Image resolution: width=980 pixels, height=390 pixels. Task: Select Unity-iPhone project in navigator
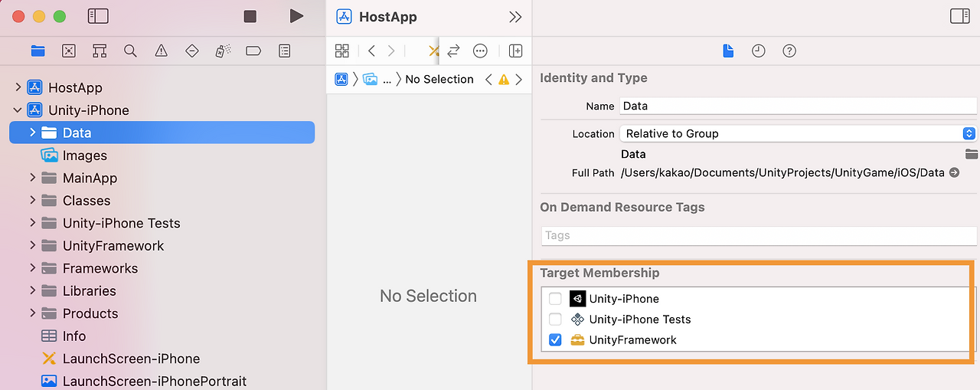[88, 110]
